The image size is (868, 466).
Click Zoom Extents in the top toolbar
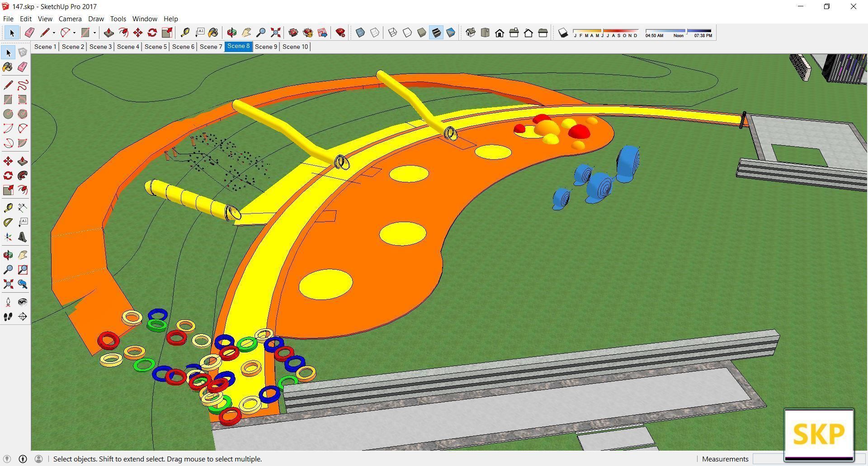pyautogui.click(x=275, y=33)
